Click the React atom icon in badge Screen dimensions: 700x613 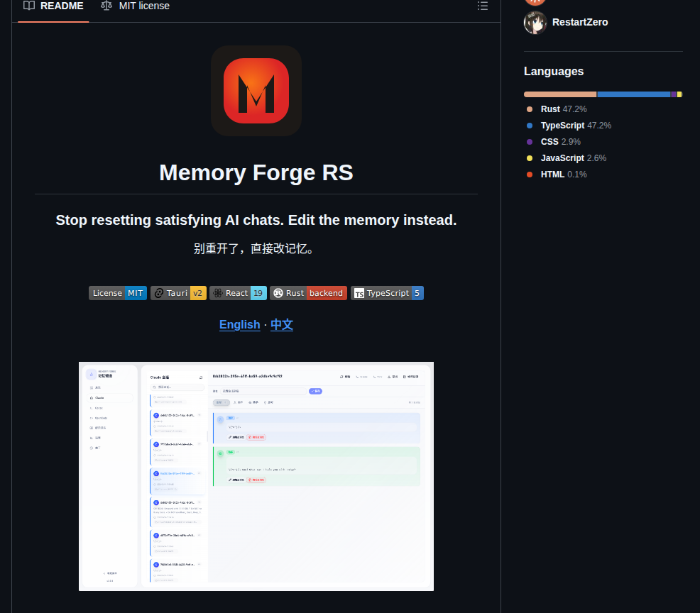pyautogui.click(x=218, y=293)
